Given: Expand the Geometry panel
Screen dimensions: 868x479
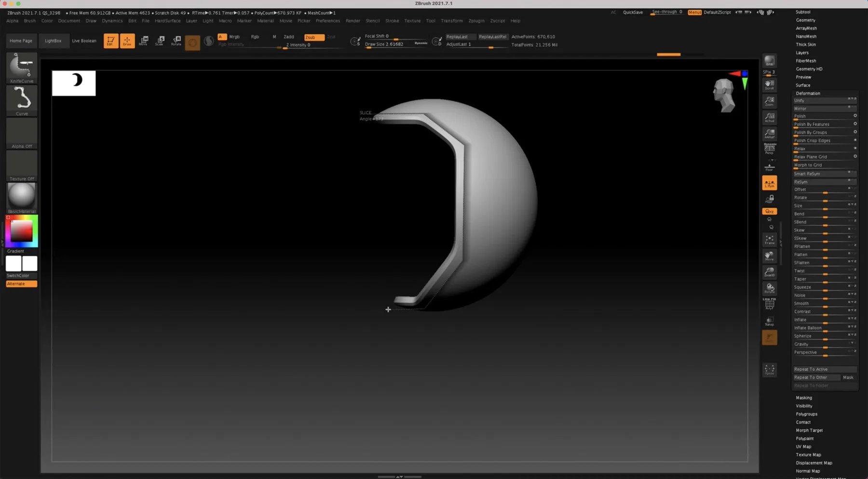Looking at the screenshot, I should tap(806, 20).
